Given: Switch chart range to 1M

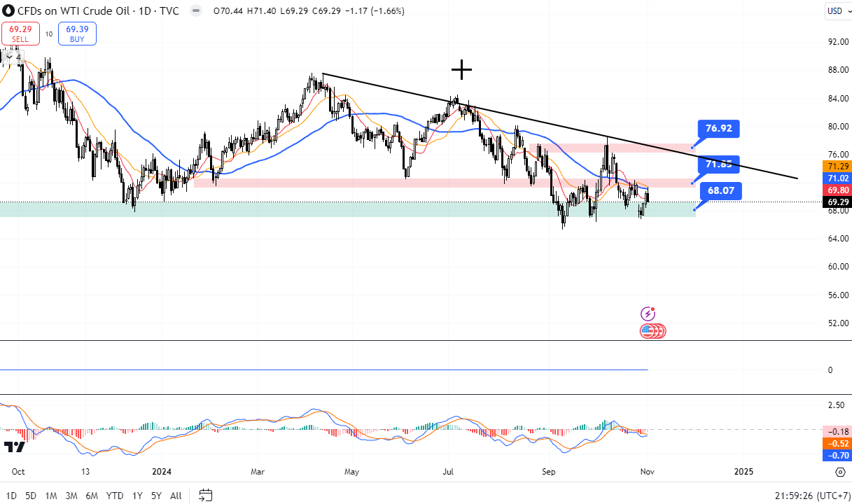Looking at the screenshot, I should 51,496.
